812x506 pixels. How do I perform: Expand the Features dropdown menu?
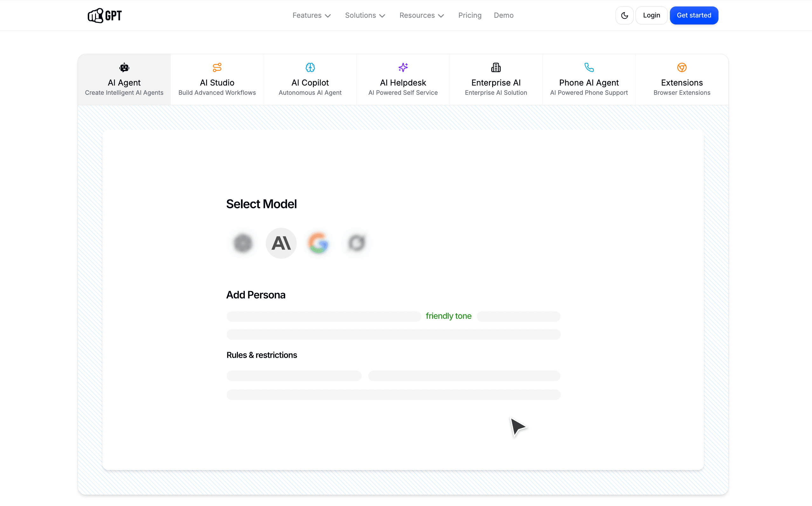click(x=312, y=15)
